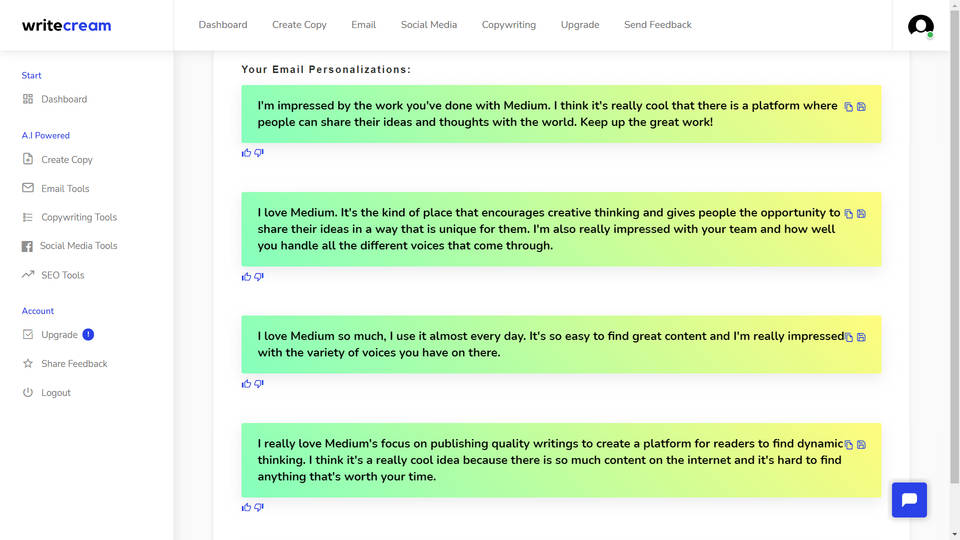Click the Upgrade link in the sidebar
960x540 pixels.
click(59, 335)
